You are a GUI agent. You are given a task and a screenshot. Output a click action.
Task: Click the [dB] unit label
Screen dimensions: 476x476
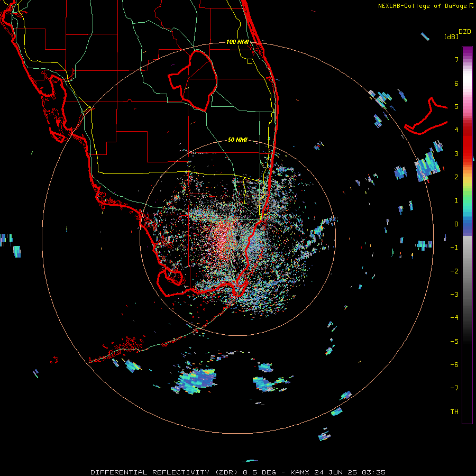point(452,36)
